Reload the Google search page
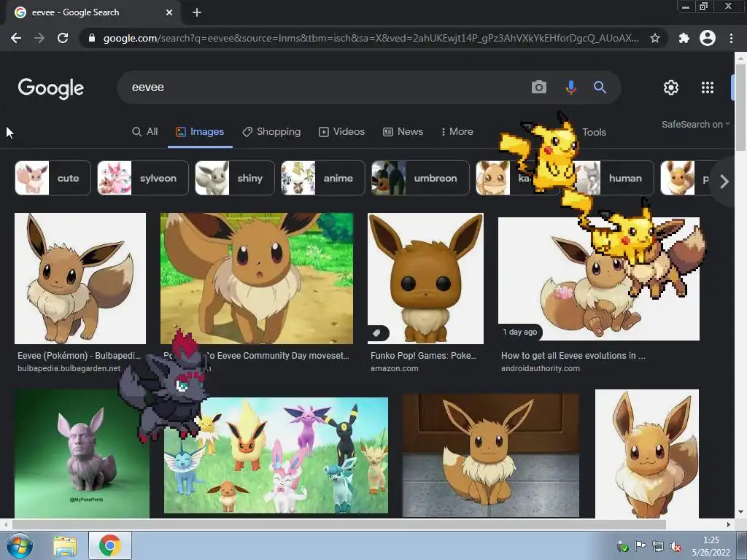Screen dimensions: 747x560 click(63, 38)
